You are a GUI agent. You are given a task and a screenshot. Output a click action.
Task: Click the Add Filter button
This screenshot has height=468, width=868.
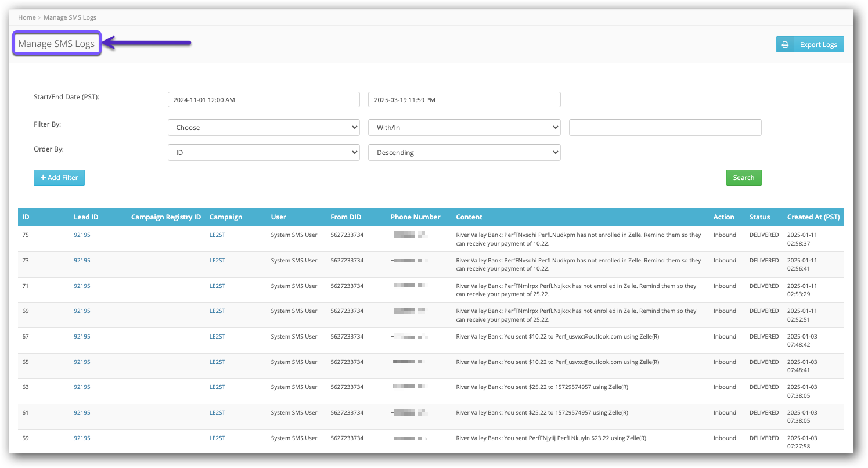click(x=59, y=178)
